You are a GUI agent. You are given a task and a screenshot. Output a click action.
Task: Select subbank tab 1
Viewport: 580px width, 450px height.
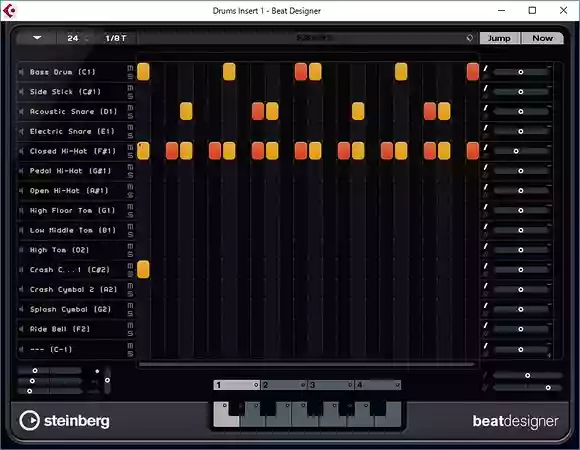click(x=237, y=385)
